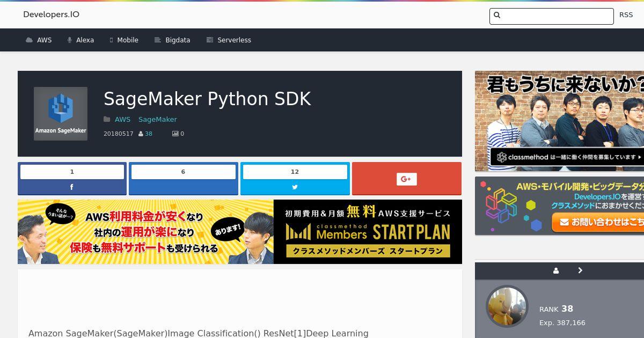Open the AWS cost savings yellow banner
The height and width of the screenshot is (338, 644).
point(145,232)
